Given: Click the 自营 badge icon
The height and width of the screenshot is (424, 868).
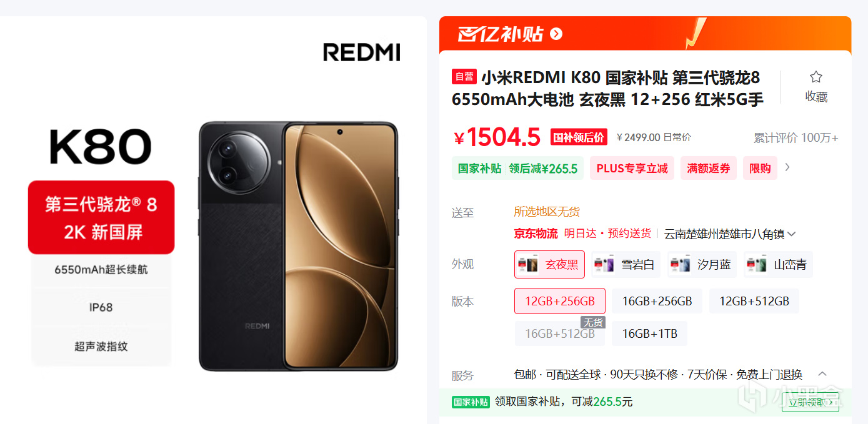Looking at the screenshot, I should pos(464,77).
